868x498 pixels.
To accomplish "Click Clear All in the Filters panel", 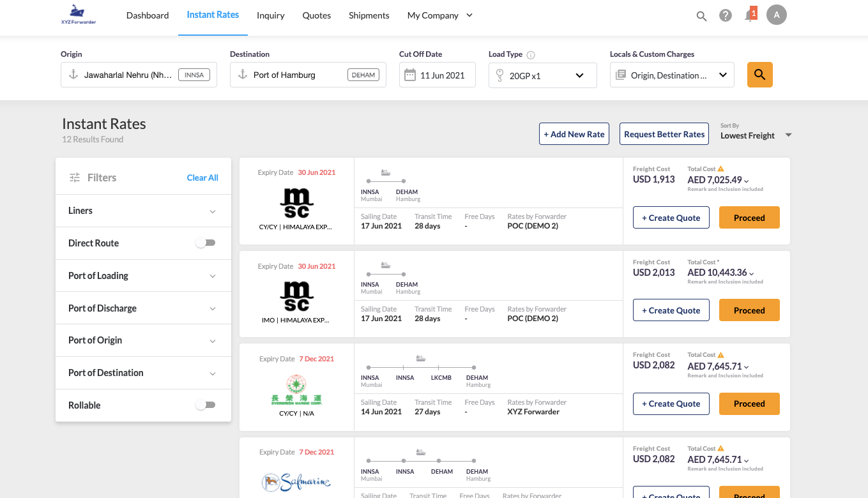I will (x=202, y=177).
